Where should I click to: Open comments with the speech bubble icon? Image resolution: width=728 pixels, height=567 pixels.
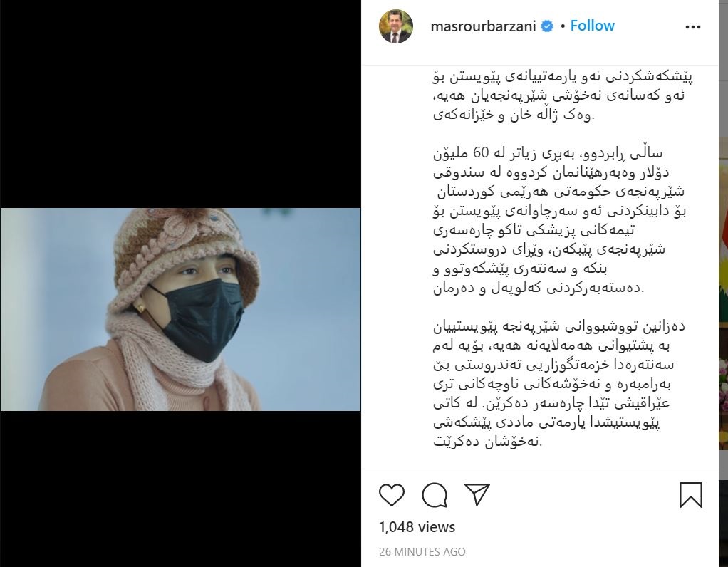pos(435,494)
